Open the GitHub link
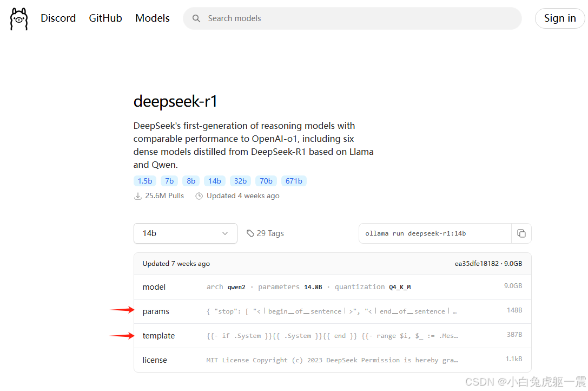The width and height of the screenshot is (588, 391). [105, 18]
